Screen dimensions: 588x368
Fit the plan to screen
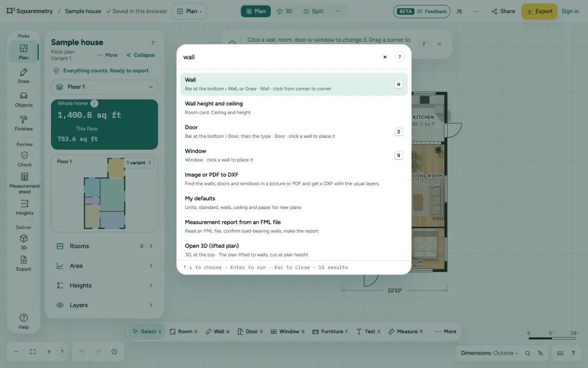[32, 352]
